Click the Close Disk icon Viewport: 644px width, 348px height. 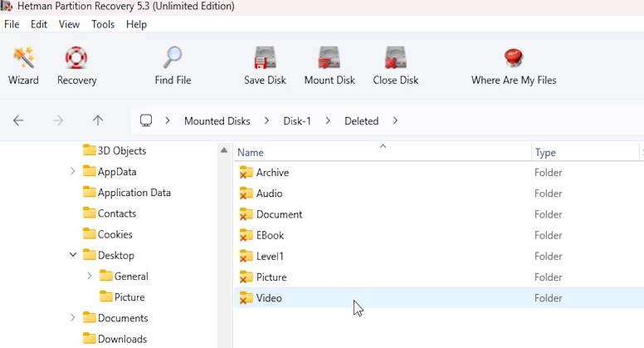pos(396,57)
